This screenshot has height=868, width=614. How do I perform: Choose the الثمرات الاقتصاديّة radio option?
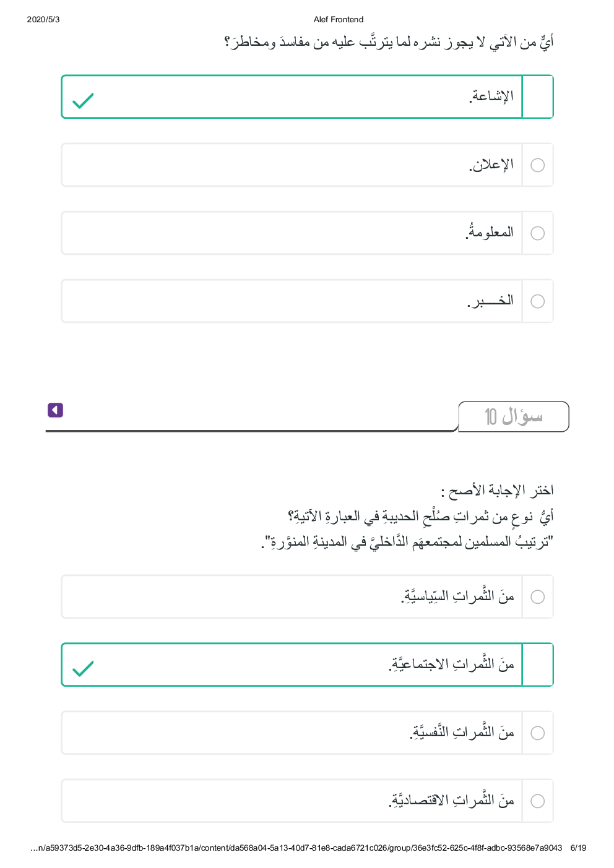tap(538, 801)
